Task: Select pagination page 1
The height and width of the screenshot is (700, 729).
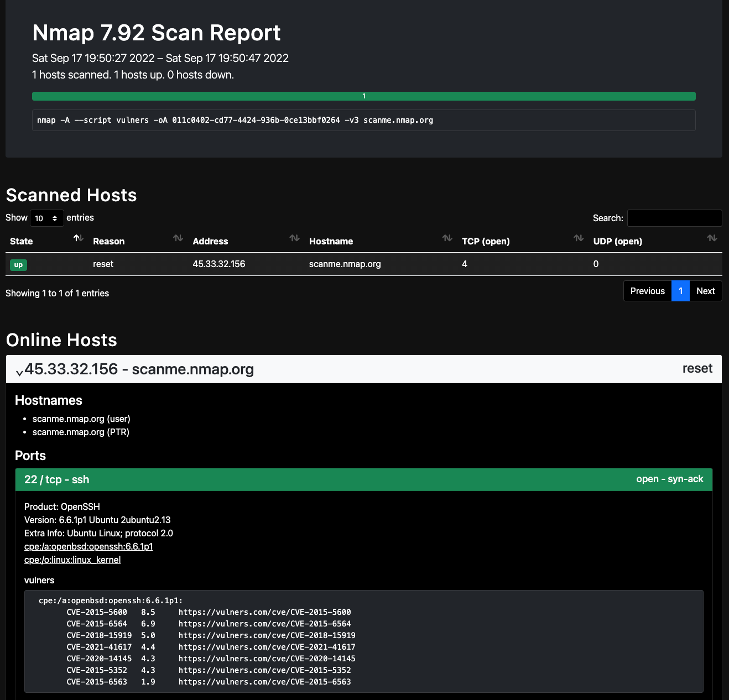Action: [681, 291]
